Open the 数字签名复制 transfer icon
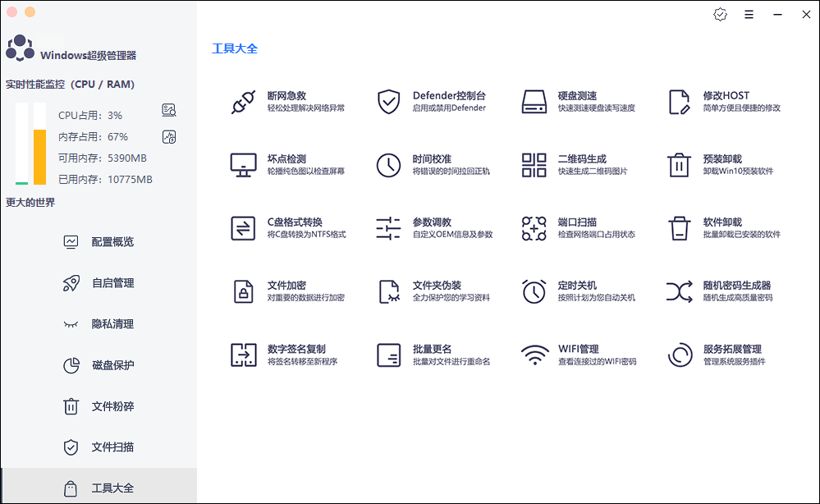This screenshot has height=504, width=820. tap(244, 355)
